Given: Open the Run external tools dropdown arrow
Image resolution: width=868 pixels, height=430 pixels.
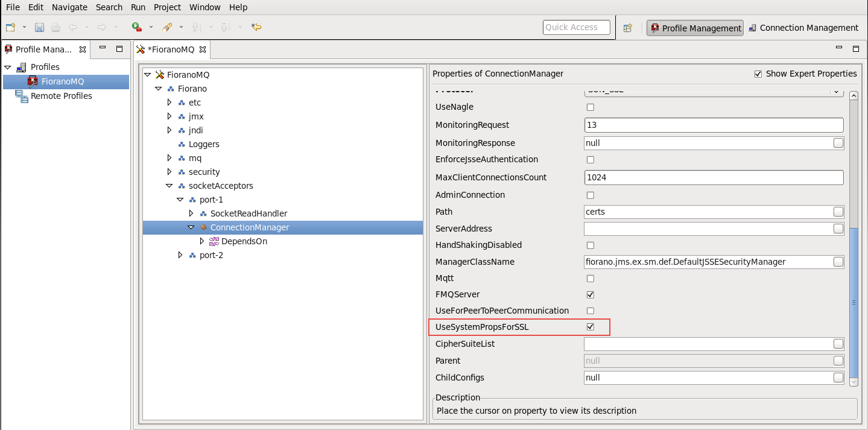Looking at the screenshot, I should coord(151,27).
